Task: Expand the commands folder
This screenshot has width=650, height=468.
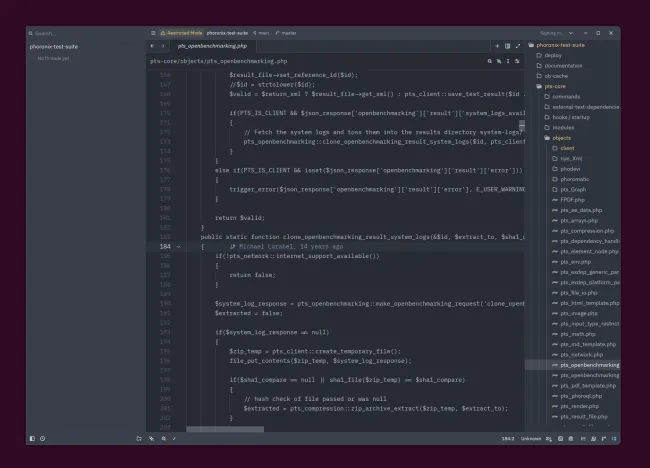Action: click(562, 97)
